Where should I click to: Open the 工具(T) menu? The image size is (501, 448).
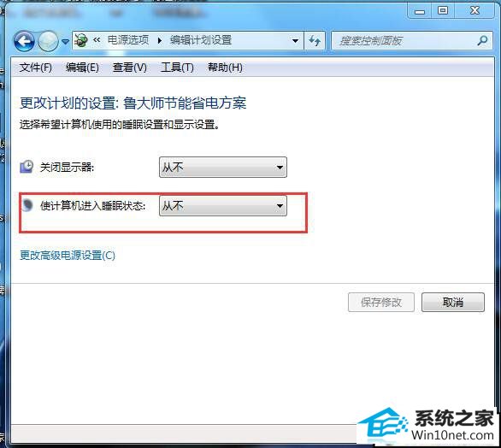point(177,68)
